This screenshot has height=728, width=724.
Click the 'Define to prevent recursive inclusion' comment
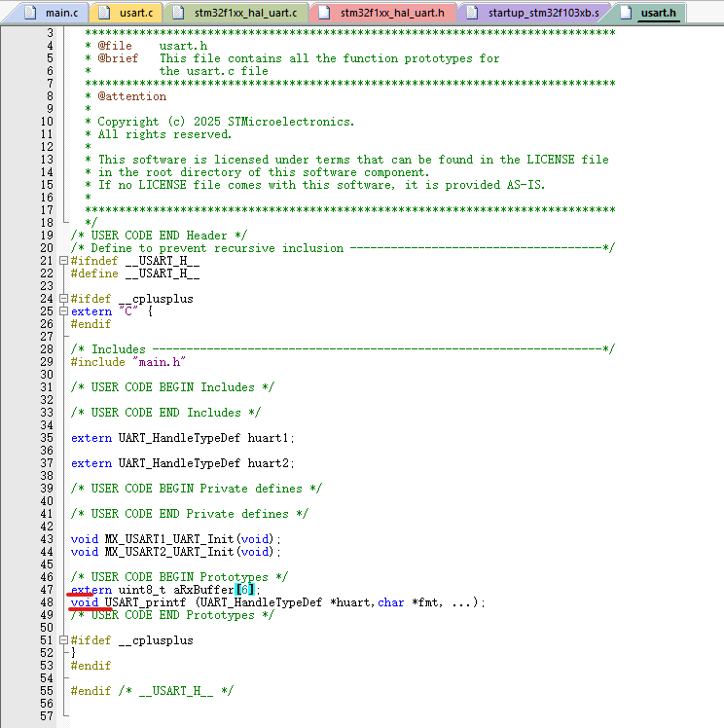coord(343,248)
